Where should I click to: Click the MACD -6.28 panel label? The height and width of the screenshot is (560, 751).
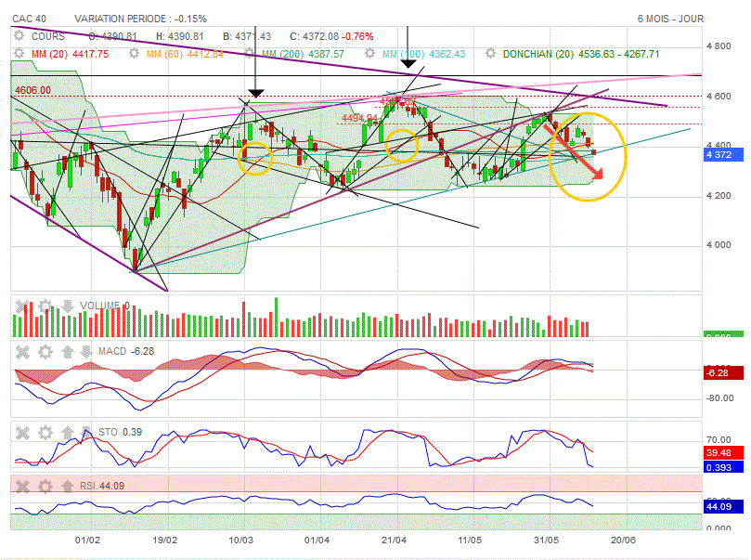click(126, 351)
